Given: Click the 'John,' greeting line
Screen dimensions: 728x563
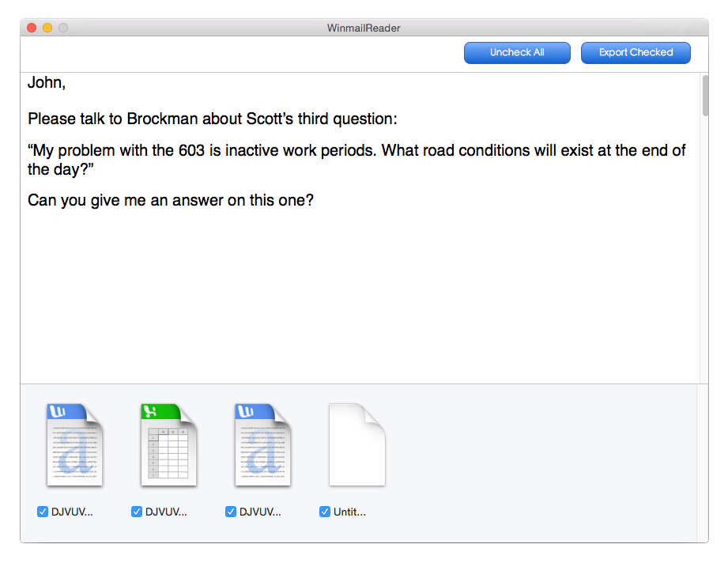Looking at the screenshot, I should click(x=47, y=83).
